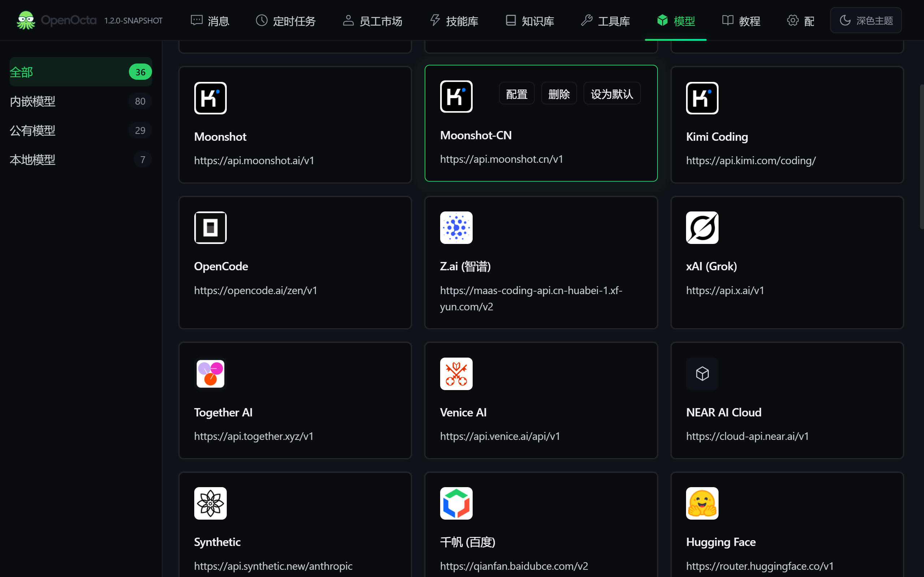
Task: Click the OpenCode card title
Action: (221, 266)
